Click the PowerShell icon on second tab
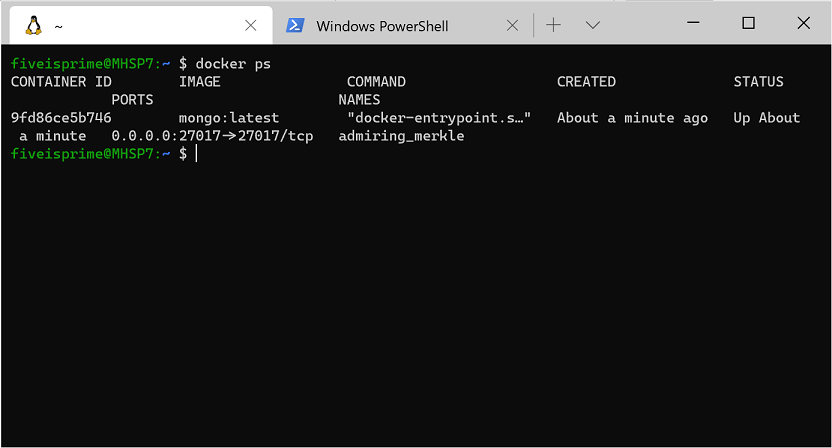The height and width of the screenshot is (448, 832). point(295,25)
